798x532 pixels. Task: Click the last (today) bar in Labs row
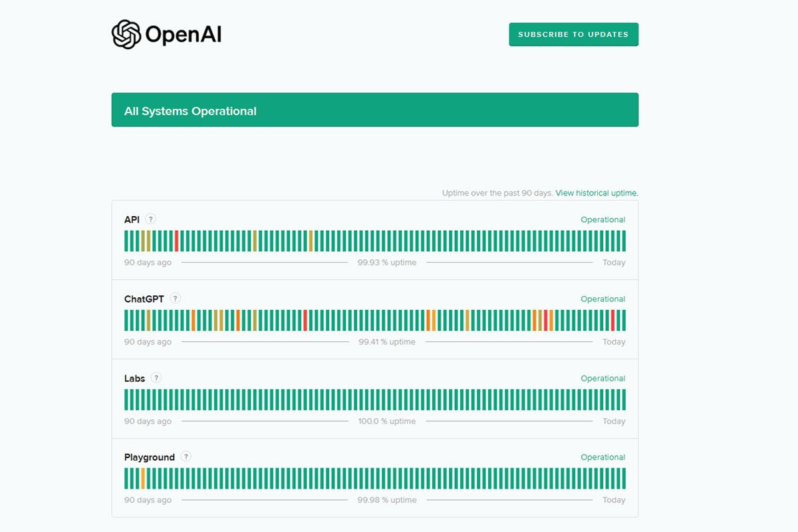[x=623, y=400]
